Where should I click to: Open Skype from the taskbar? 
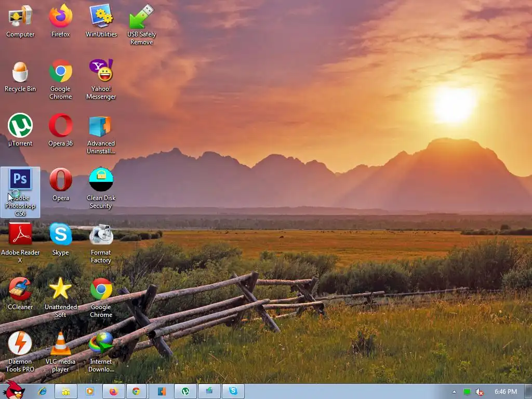point(233,392)
